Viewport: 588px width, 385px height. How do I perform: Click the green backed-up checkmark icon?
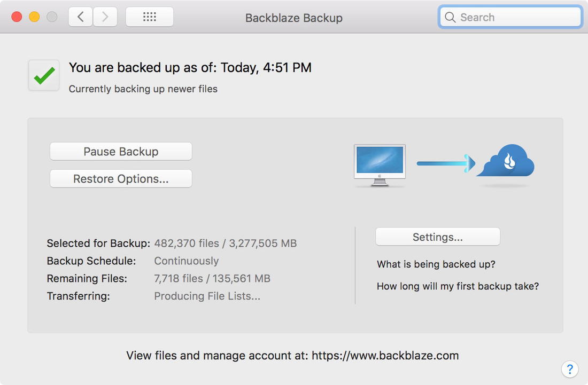pos(43,75)
